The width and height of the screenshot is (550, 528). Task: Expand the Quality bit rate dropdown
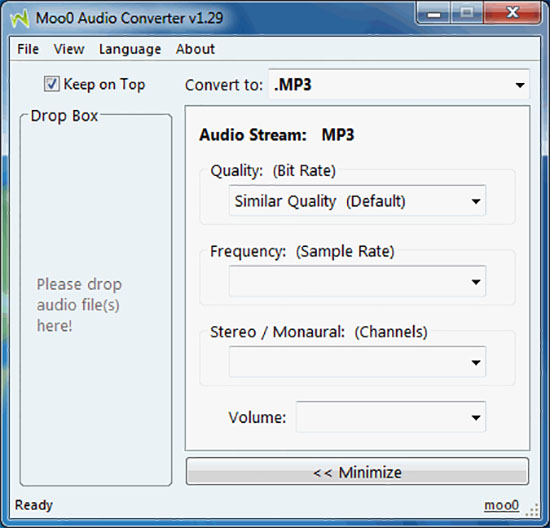coord(357,201)
